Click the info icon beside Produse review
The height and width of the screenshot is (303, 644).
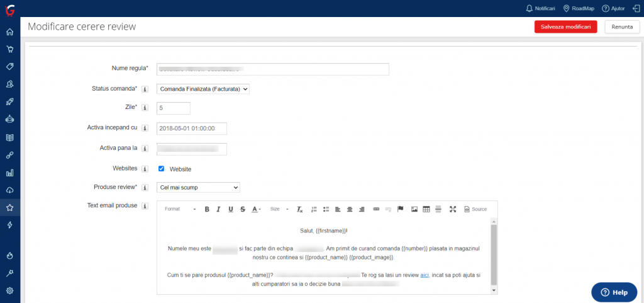[x=145, y=188]
